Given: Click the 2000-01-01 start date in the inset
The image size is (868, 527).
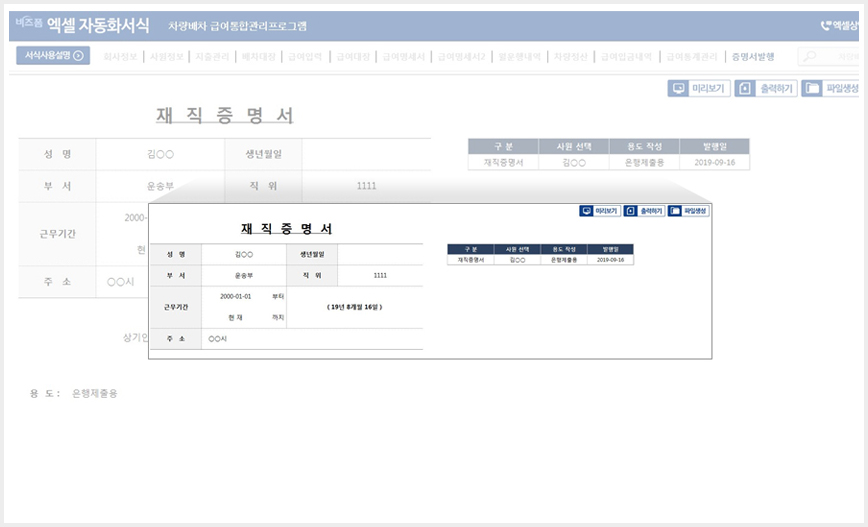Looking at the screenshot, I should [235, 297].
